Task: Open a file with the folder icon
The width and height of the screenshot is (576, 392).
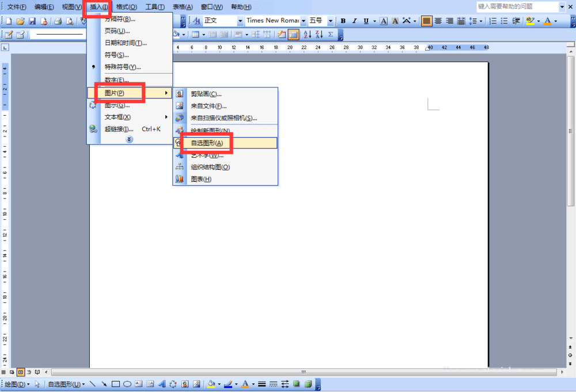Action: (21, 21)
